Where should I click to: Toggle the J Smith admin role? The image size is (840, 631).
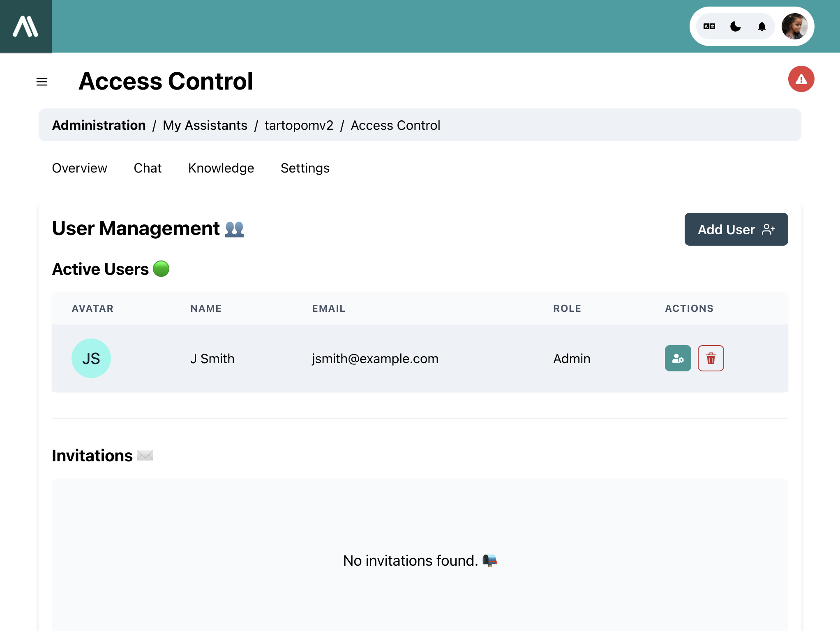pyautogui.click(x=678, y=358)
